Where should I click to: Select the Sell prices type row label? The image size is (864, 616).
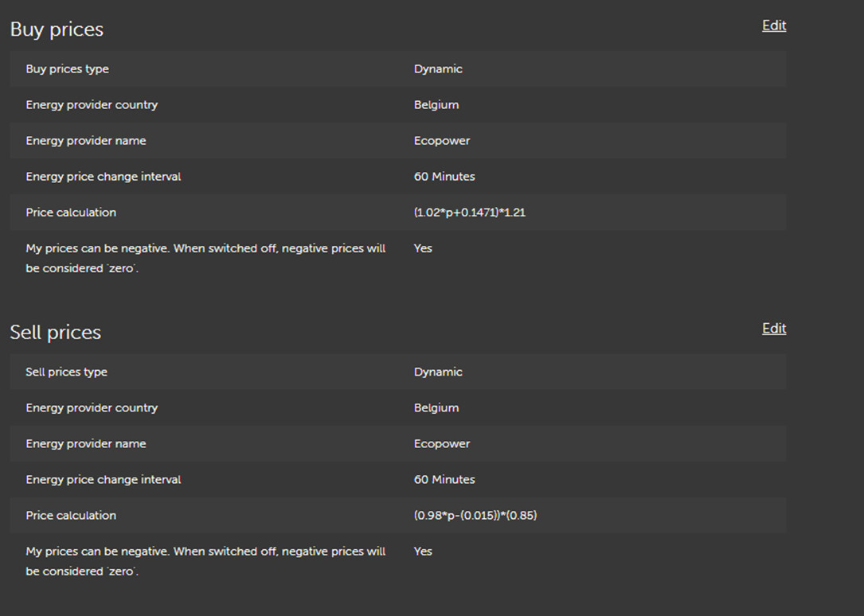click(66, 372)
